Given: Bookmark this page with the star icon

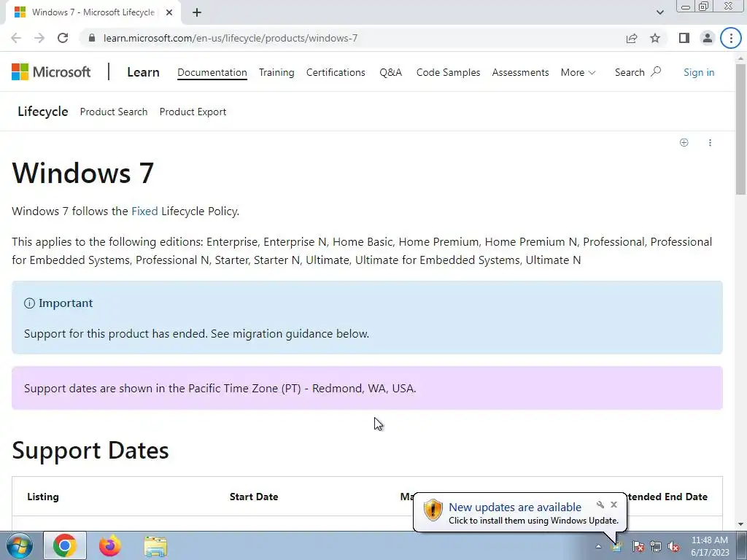Looking at the screenshot, I should coord(655,38).
